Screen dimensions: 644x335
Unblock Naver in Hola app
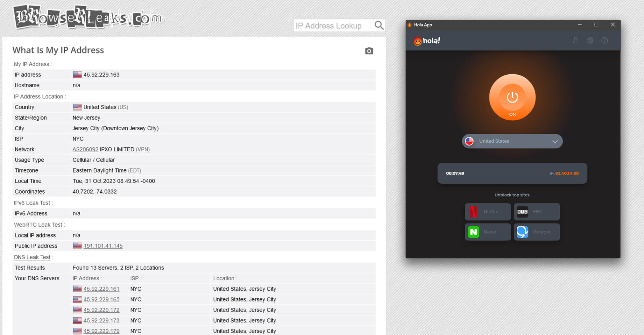coord(488,232)
